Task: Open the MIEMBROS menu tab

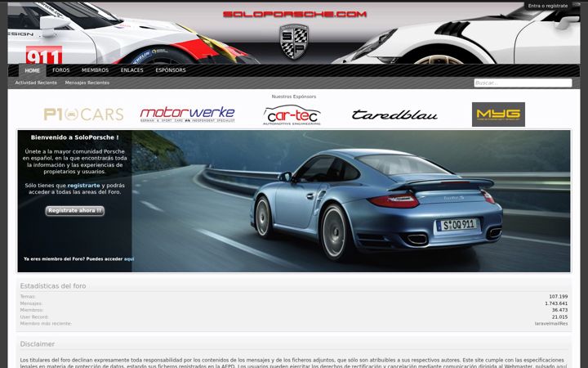Action: coord(96,70)
